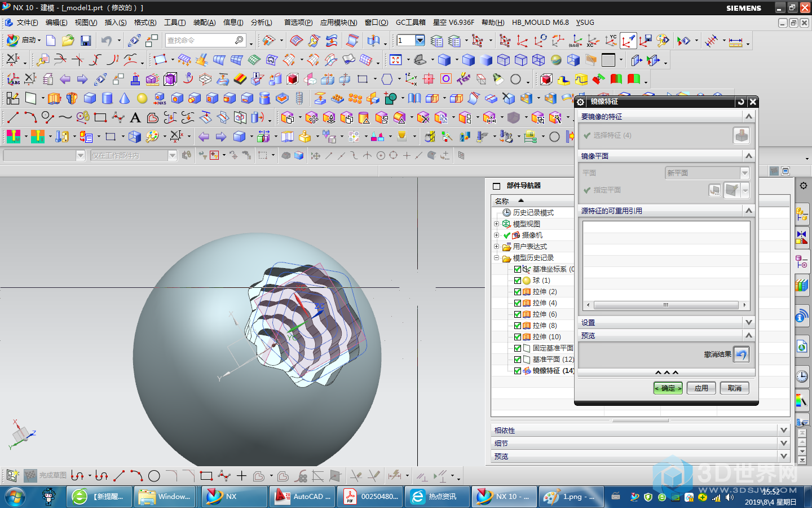Screen dimensions: 812x508
Task: Insert Text curve with the A icon
Action: (135, 117)
